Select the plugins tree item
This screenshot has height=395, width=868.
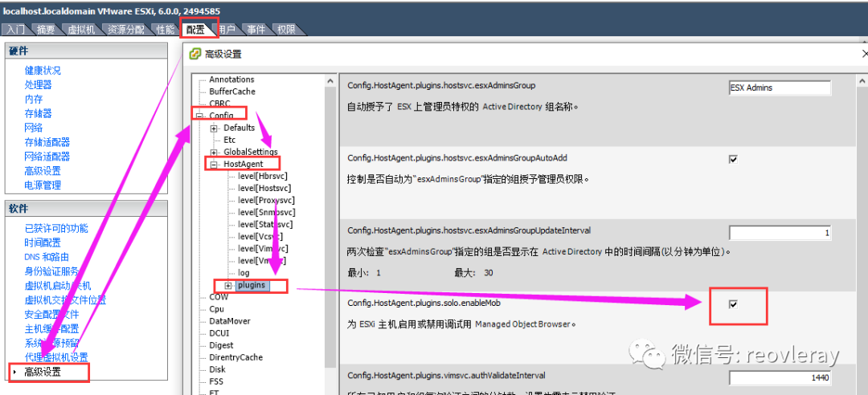pyautogui.click(x=252, y=285)
